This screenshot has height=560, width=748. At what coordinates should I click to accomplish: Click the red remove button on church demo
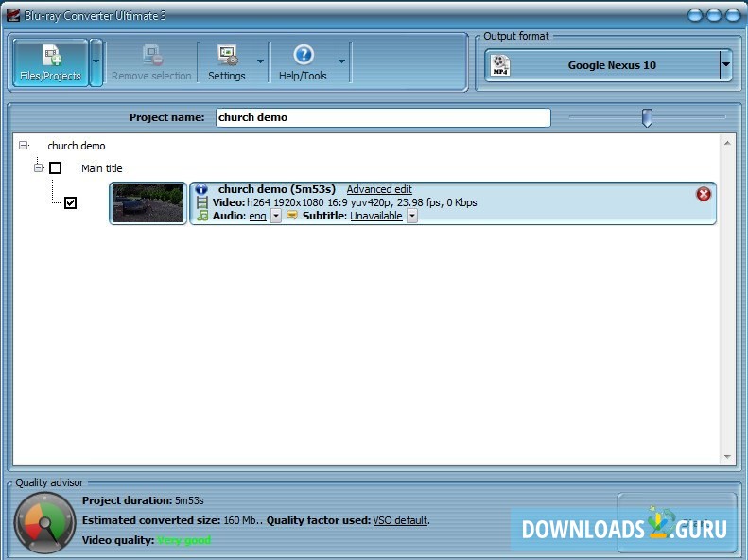(704, 194)
